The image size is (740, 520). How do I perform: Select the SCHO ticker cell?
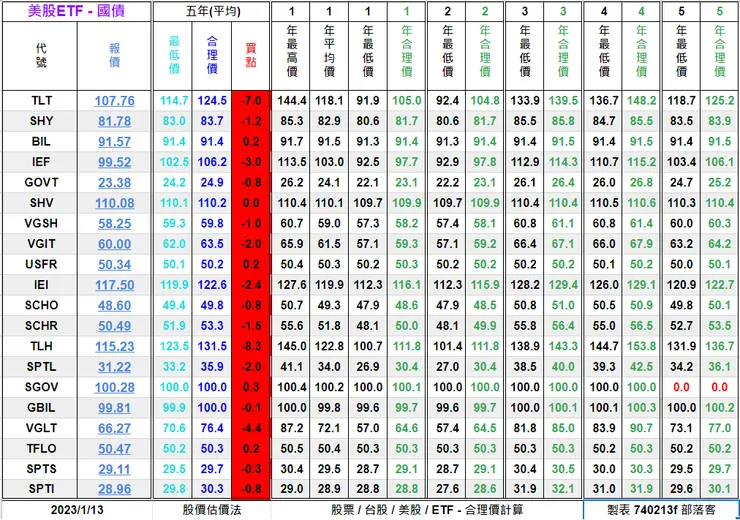[41, 305]
